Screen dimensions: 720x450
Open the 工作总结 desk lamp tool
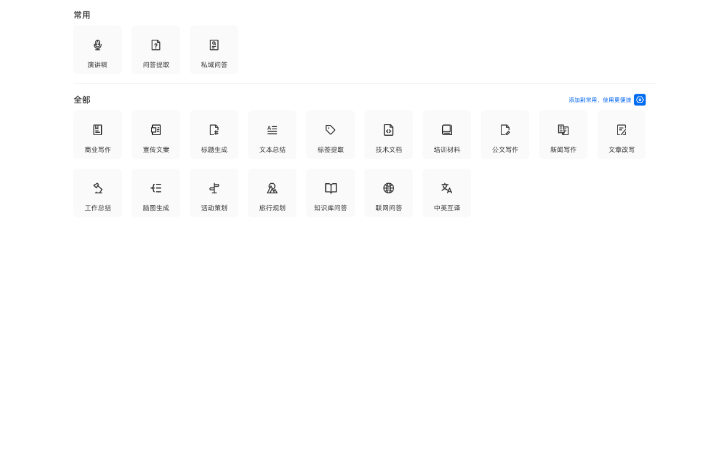point(97,193)
